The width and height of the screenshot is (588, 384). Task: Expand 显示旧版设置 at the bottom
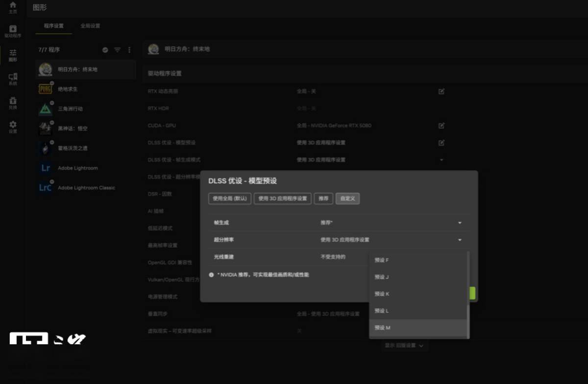tap(404, 346)
